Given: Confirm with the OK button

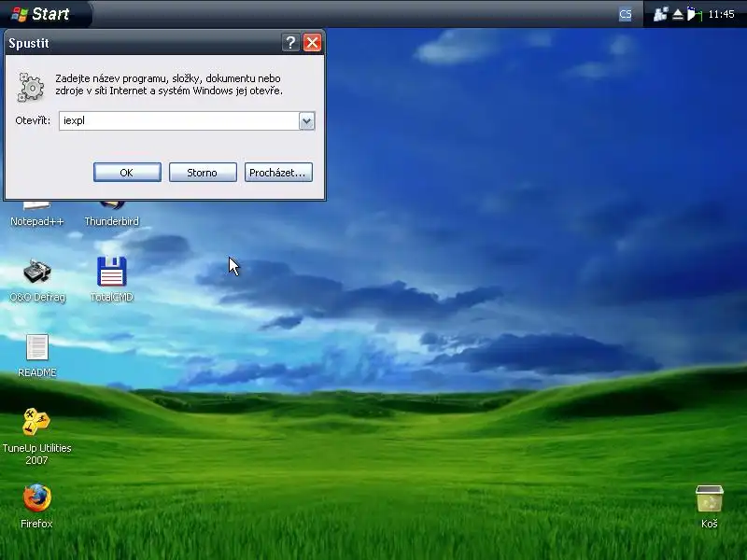Looking at the screenshot, I should (127, 173).
